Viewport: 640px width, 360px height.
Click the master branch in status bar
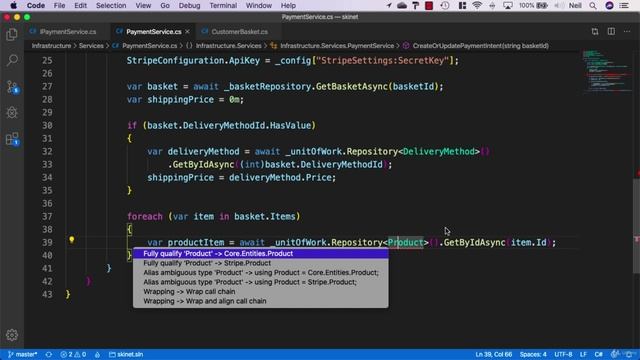click(x=22, y=354)
